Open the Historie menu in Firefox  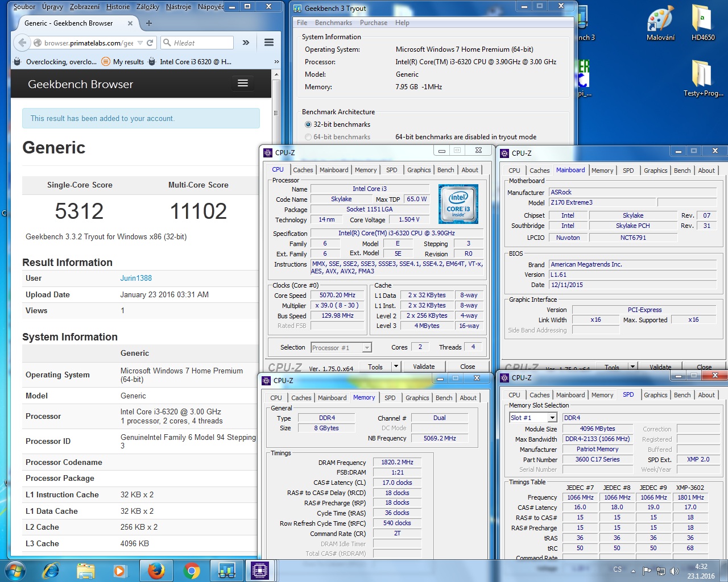point(118,7)
